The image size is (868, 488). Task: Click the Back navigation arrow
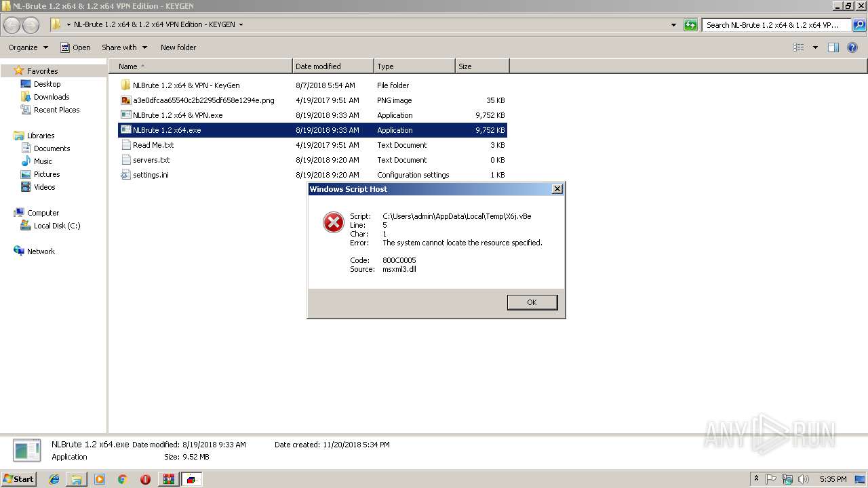point(12,25)
